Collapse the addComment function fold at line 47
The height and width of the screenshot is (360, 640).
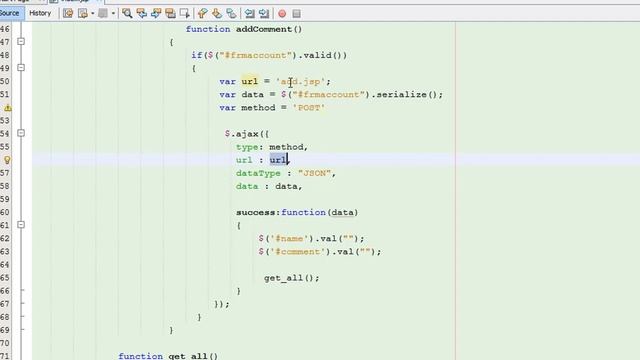coord(21,41)
